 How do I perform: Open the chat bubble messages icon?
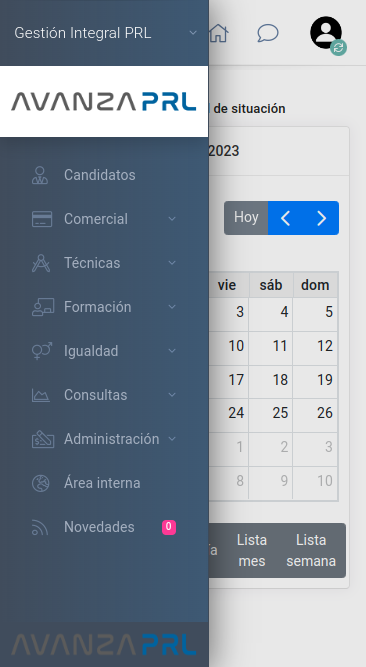coord(268,33)
